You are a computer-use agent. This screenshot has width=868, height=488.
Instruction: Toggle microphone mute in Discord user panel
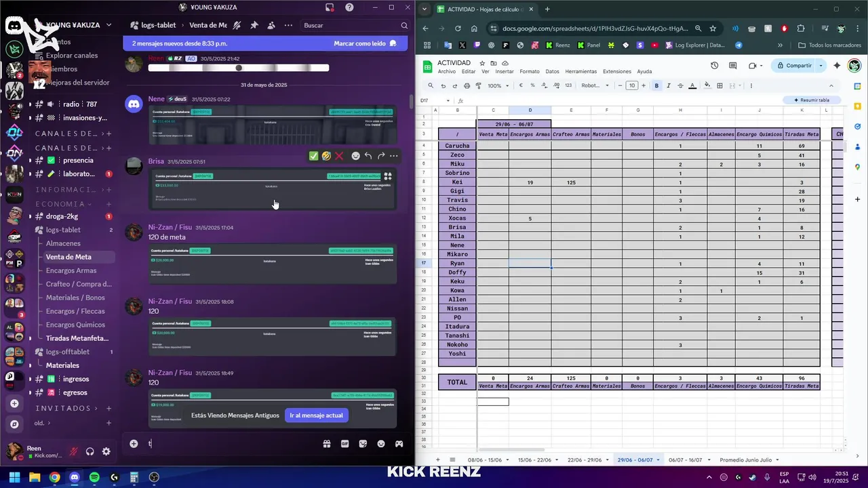[73, 451]
